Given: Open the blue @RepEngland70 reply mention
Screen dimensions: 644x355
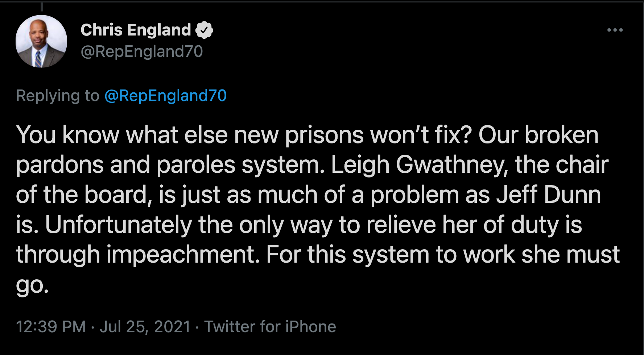Looking at the screenshot, I should click(165, 96).
